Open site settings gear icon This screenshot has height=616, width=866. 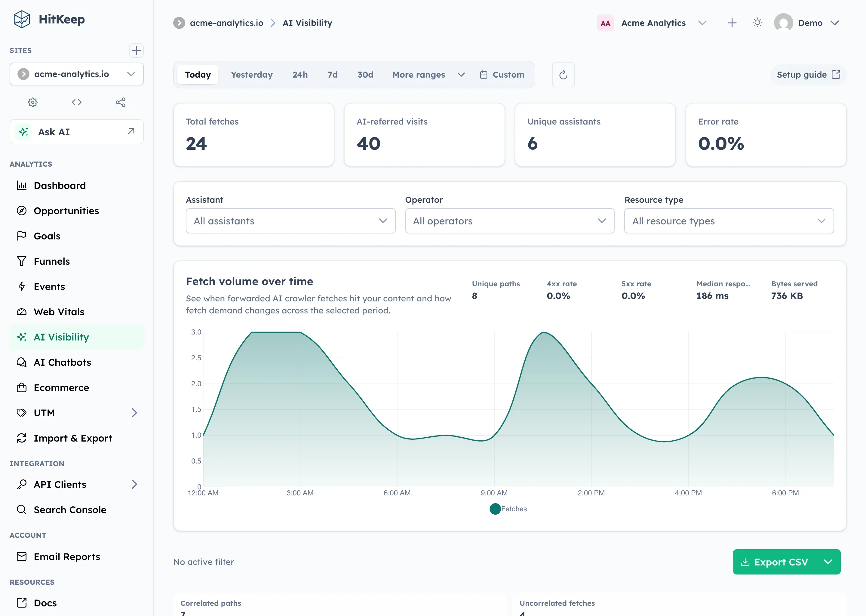[33, 102]
